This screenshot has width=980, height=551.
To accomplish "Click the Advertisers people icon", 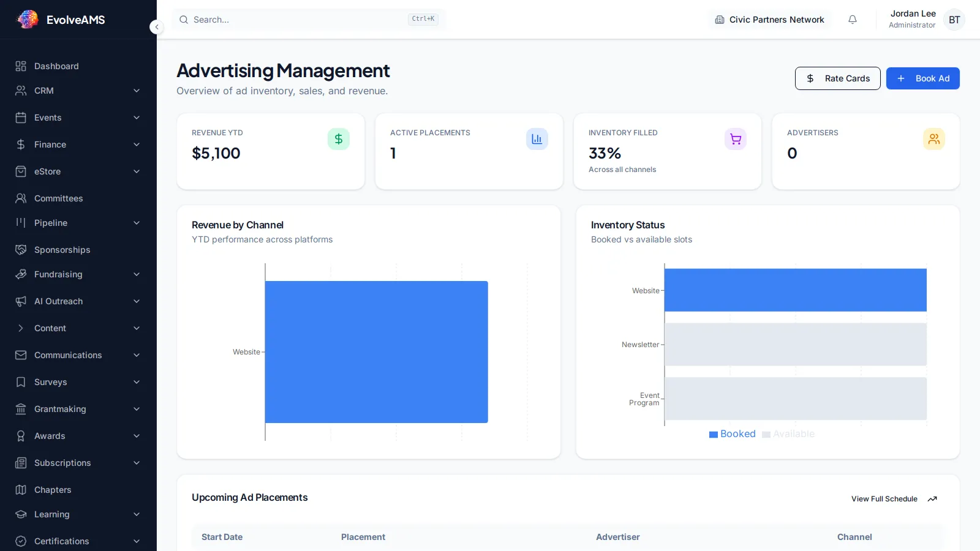I will click(x=934, y=139).
